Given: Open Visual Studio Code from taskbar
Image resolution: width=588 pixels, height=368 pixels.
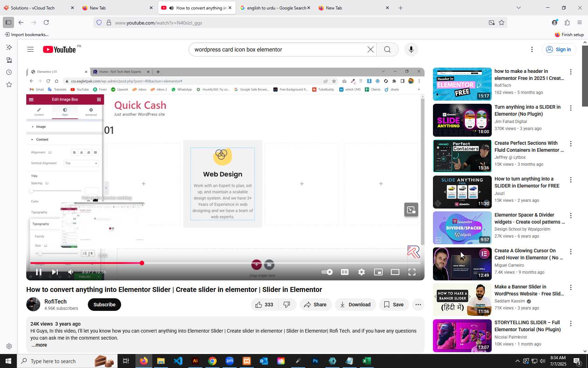Looking at the screenshot, I should coord(178,361).
